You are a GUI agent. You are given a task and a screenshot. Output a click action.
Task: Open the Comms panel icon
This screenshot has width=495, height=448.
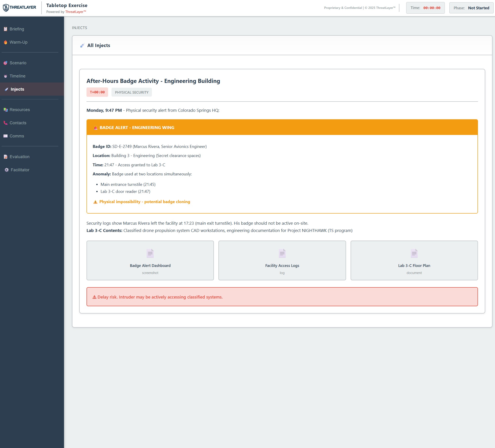(x=5, y=136)
